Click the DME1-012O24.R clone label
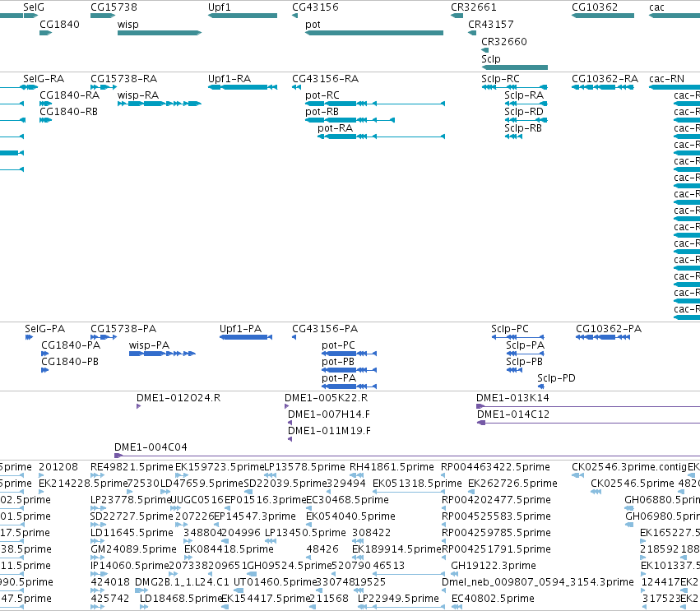The height and width of the screenshot is (611, 700). click(x=178, y=398)
